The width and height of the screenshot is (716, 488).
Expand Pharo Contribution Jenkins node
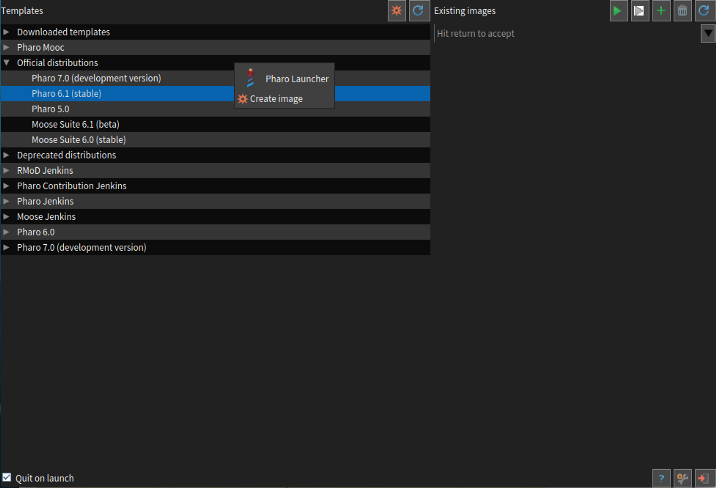6,186
